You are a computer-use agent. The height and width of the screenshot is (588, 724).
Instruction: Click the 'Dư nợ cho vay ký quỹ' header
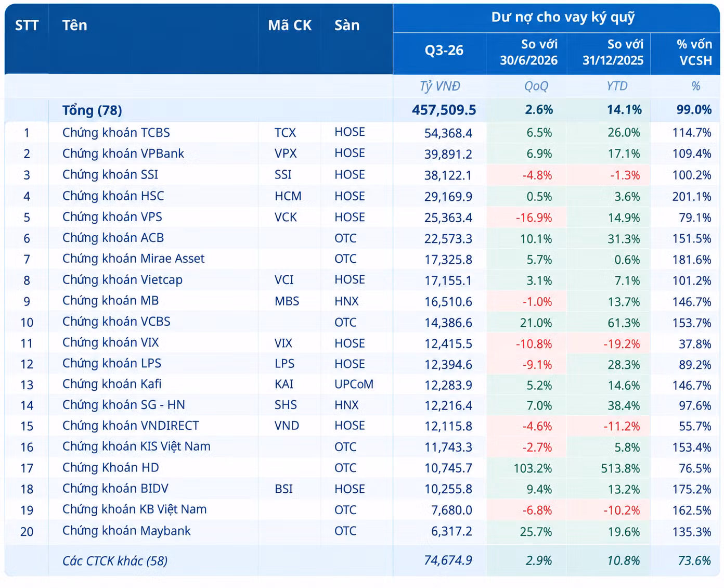(x=563, y=17)
